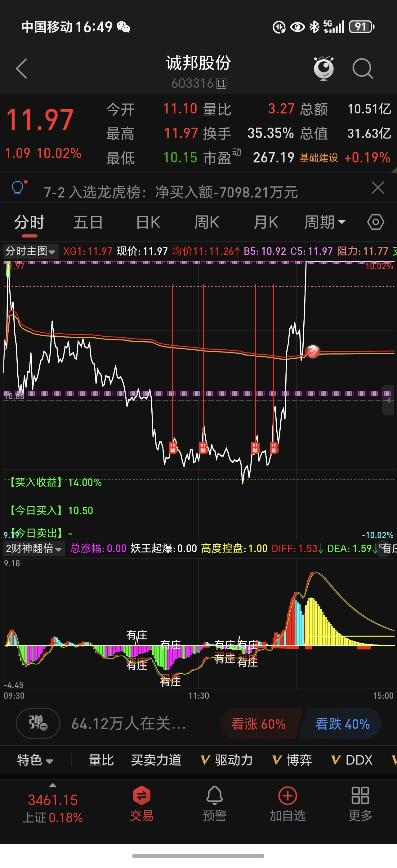Tap the 均价 11.26 readout

(206, 251)
